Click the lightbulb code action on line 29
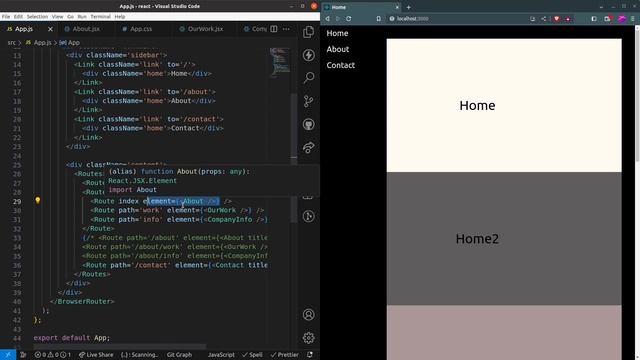Image resolution: width=640 pixels, height=360 pixels. (x=38, y=200)
